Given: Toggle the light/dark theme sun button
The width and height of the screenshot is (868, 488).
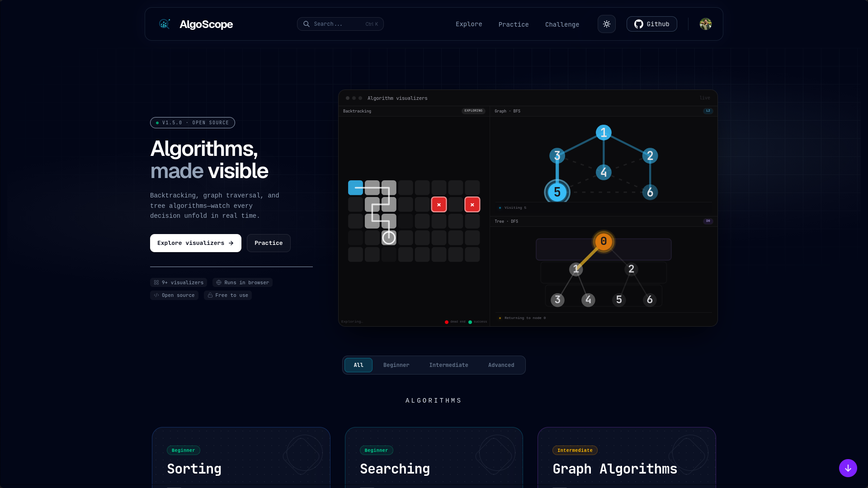Looking at the screenshot, I should click(607, 24).
